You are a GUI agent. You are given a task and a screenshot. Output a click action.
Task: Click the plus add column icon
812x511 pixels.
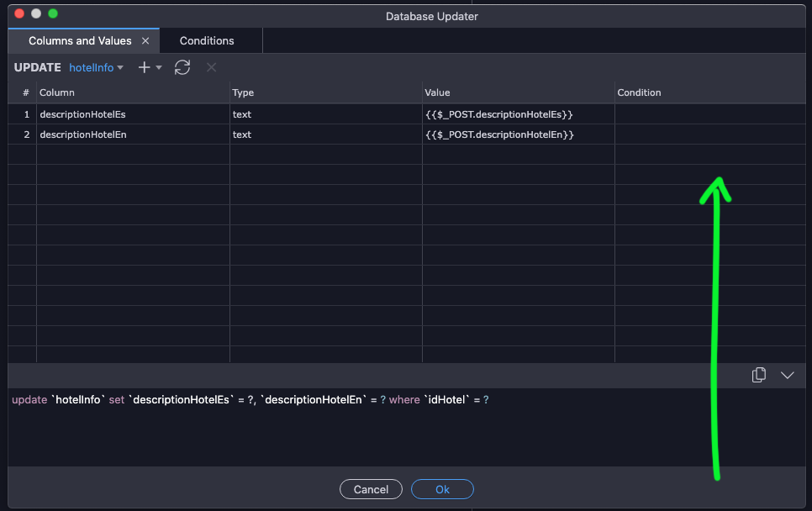click(x=144, y=67)
